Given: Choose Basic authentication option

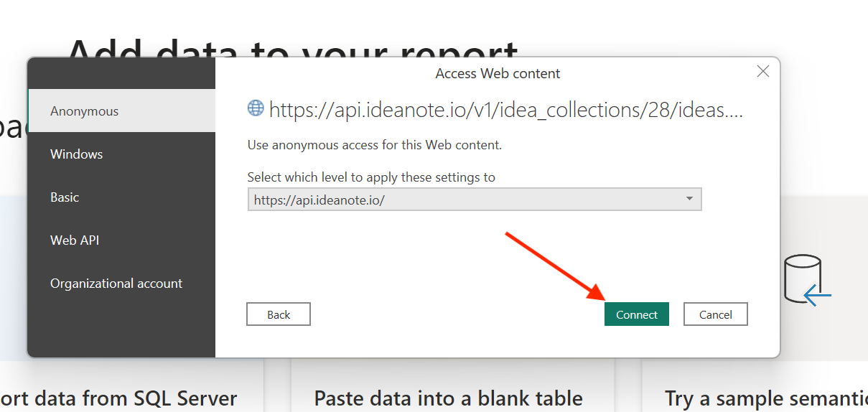Looking at the screenshot, I should point(121,197).
